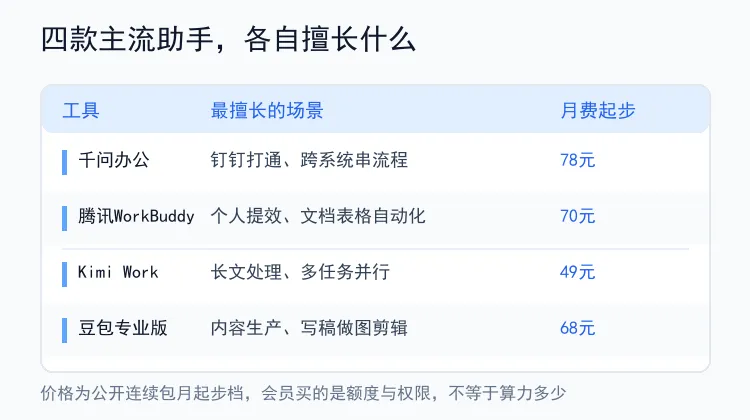Click the blue bar marker beside 豆包专业版
This screenshot has height=420, width=750.
point(65,330)
